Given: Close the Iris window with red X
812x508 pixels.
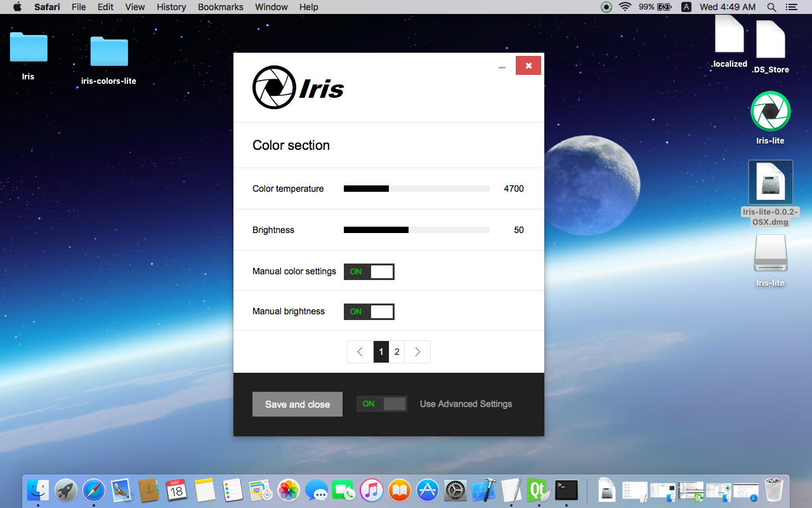Looking at the screenshot, I should (x=528, y=65).
